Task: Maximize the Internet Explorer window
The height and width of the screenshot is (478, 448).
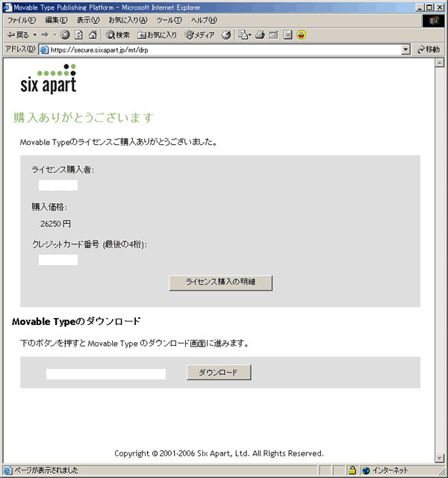Action: [x=429, y=7]
